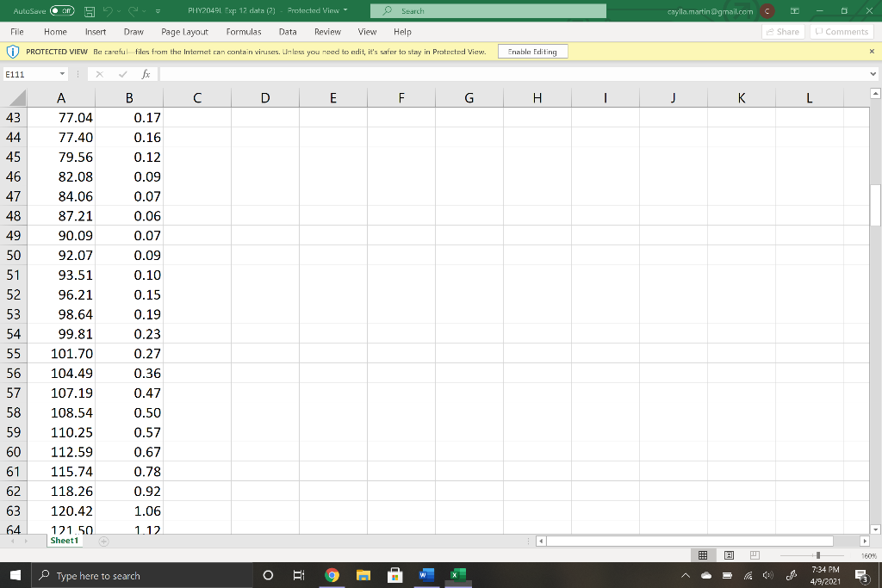Click the Select All corner triangle

coord(18,98)
